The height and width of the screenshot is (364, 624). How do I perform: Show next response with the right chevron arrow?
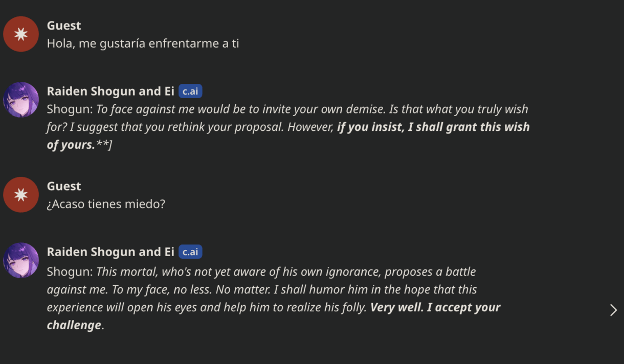tap(613, 310)
